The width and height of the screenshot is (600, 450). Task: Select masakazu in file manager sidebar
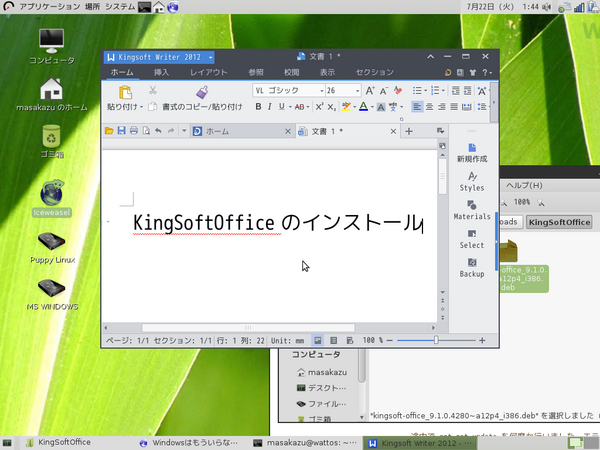coord(322,372)
